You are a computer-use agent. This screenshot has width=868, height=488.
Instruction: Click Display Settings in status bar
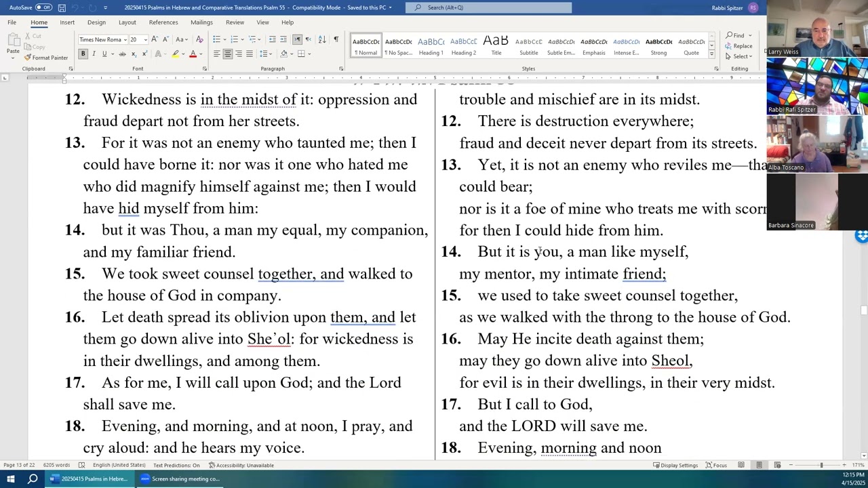[675, 465]
